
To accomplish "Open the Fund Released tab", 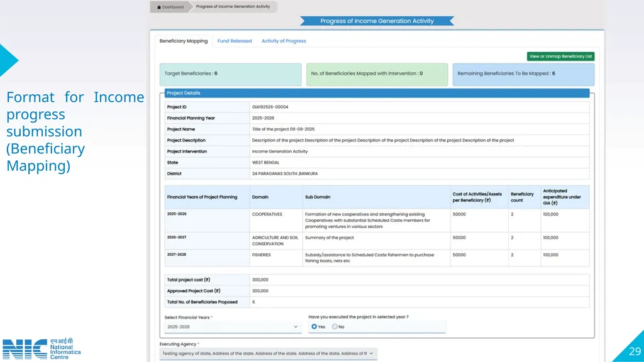I will [x=235, y=41].
